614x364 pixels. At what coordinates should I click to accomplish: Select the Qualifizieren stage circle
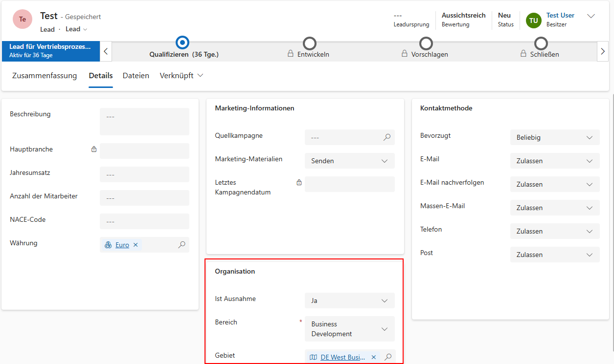coord(182,43)
